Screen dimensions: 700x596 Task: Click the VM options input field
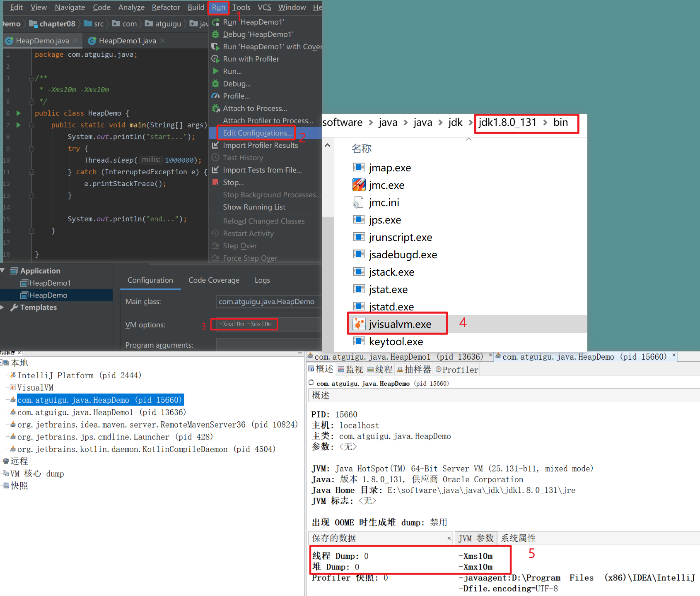[269, 324]
